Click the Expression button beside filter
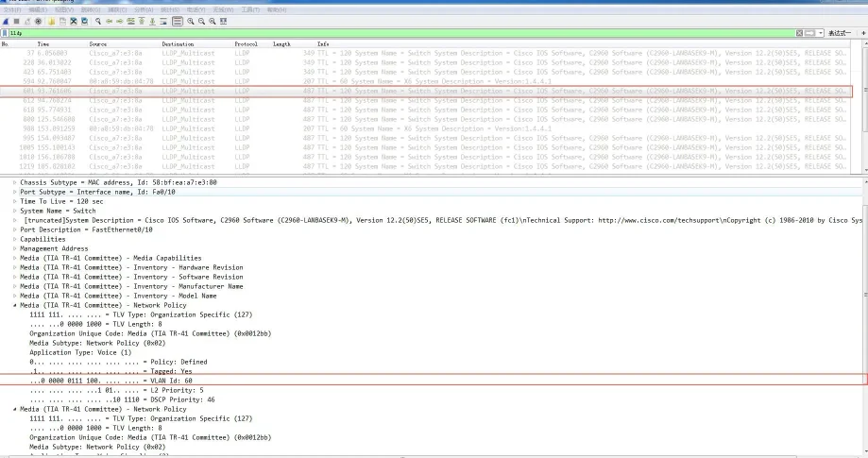 [x=840, y=33]
